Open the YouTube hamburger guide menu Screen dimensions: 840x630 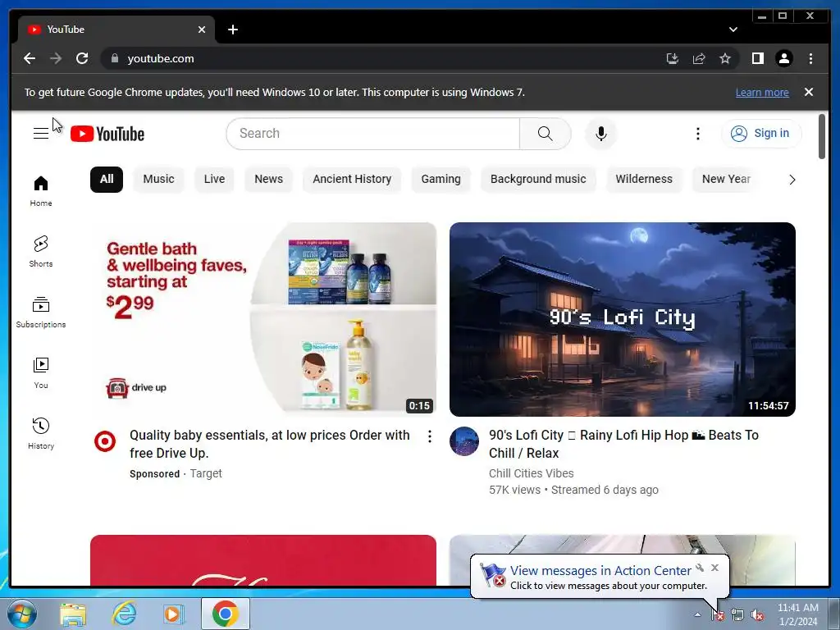[x=41, y=134]
